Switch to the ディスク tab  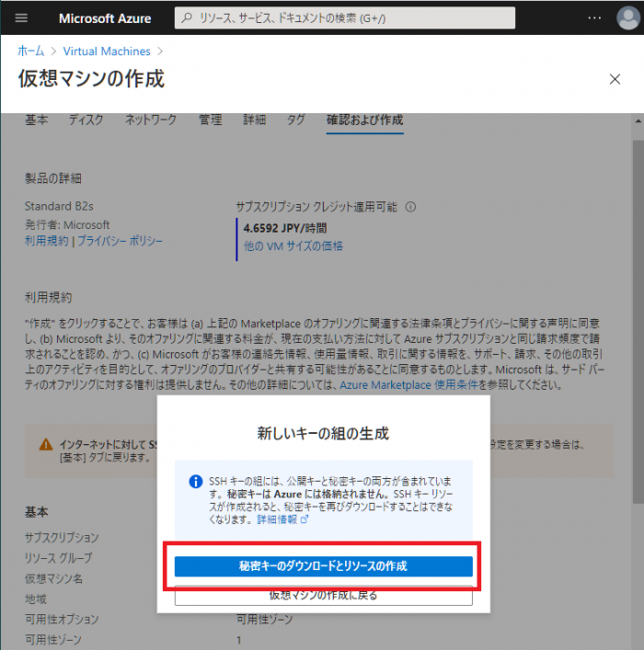click(x=86, y=120)
